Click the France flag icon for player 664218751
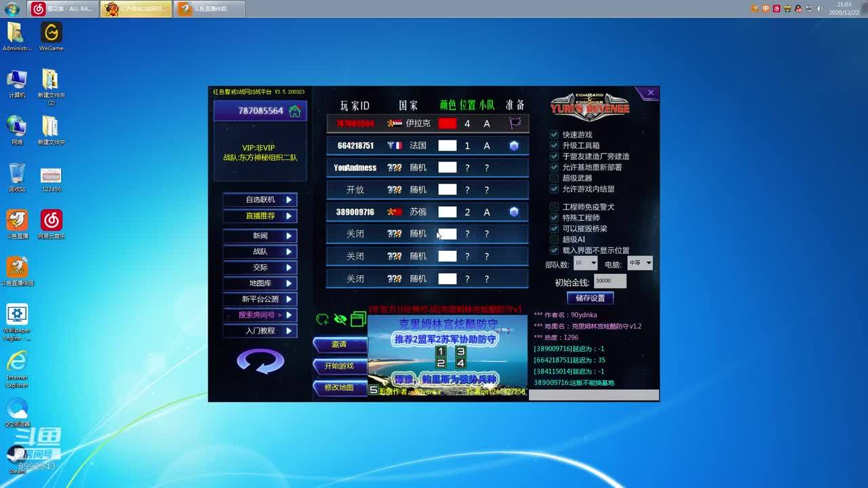868x488 pixels. point(395,146)
